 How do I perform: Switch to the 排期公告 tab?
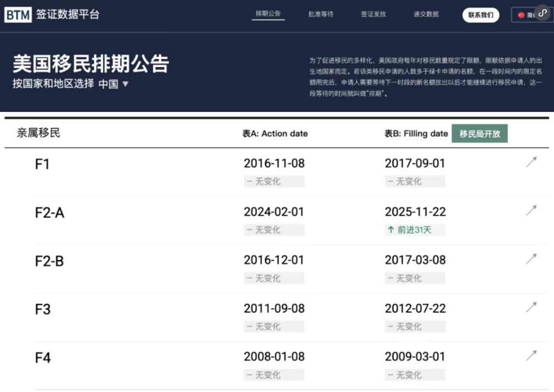[x=269, y=14]
